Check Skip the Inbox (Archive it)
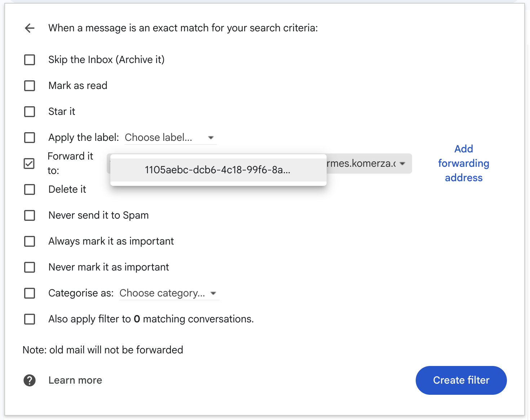 (x=30, y=60)
